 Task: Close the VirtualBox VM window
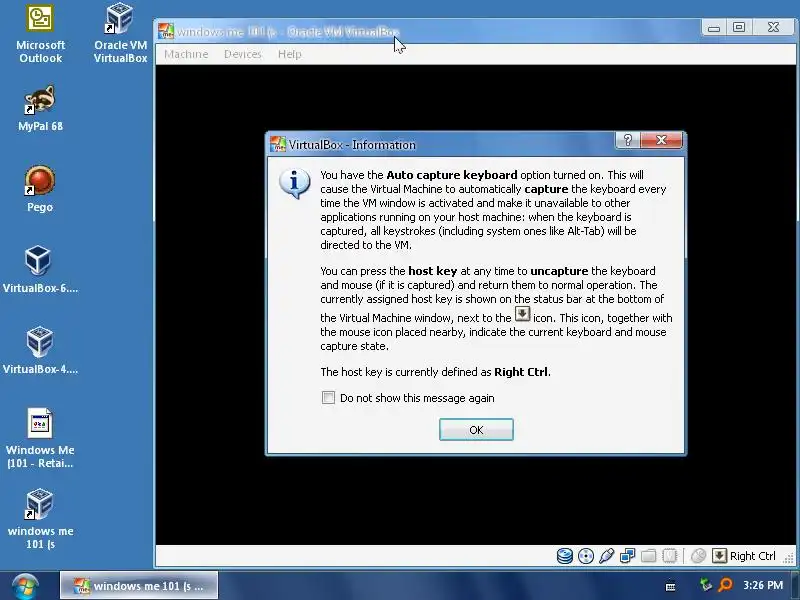point(772,28)
